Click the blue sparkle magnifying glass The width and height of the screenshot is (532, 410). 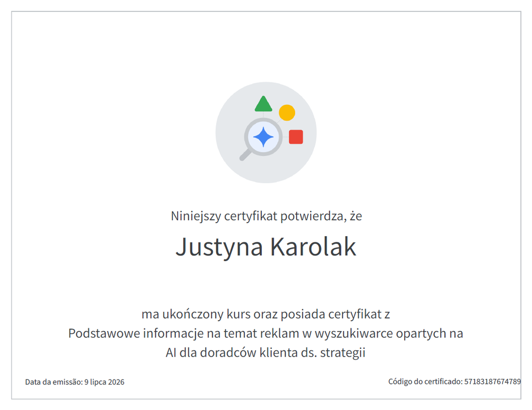click(x=261, y=139)
